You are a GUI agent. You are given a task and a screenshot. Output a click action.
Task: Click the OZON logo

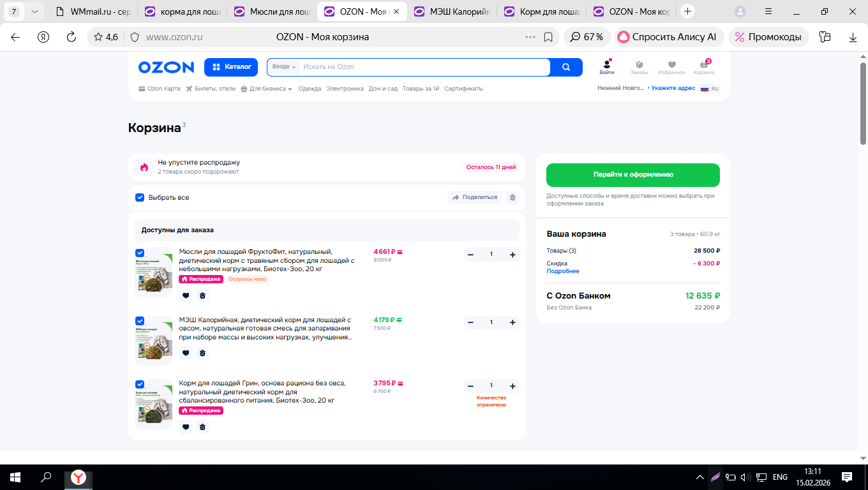pos(166,67)
